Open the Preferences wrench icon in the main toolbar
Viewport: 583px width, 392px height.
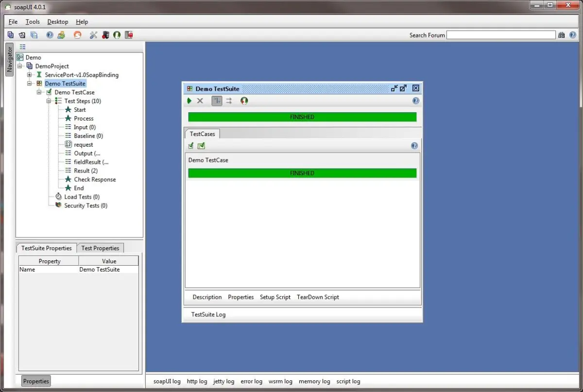93,35
